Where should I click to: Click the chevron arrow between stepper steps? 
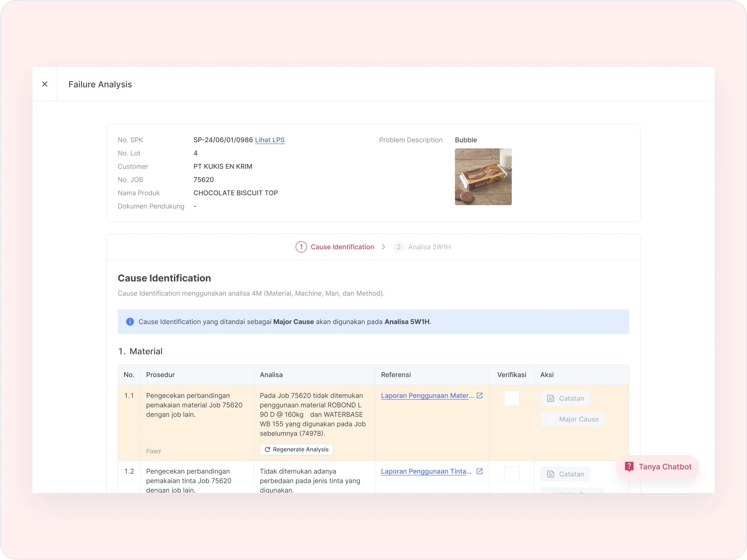coord(383,247)
